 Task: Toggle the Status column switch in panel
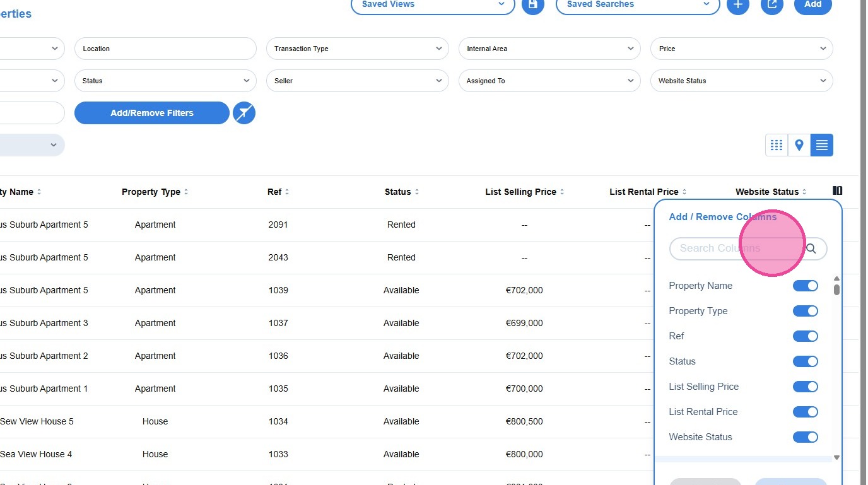(806, 361)
